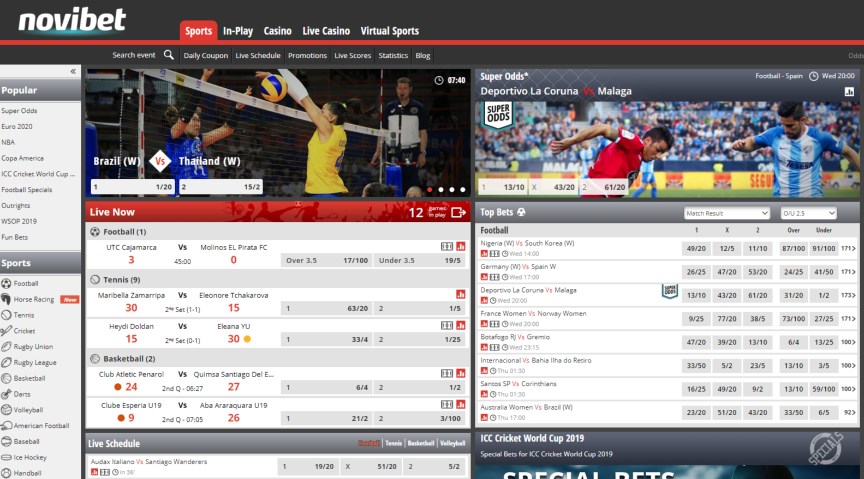864x479 pixels.
Task: Click the Volleyball icon in sidebar
Action: point(6,410)
